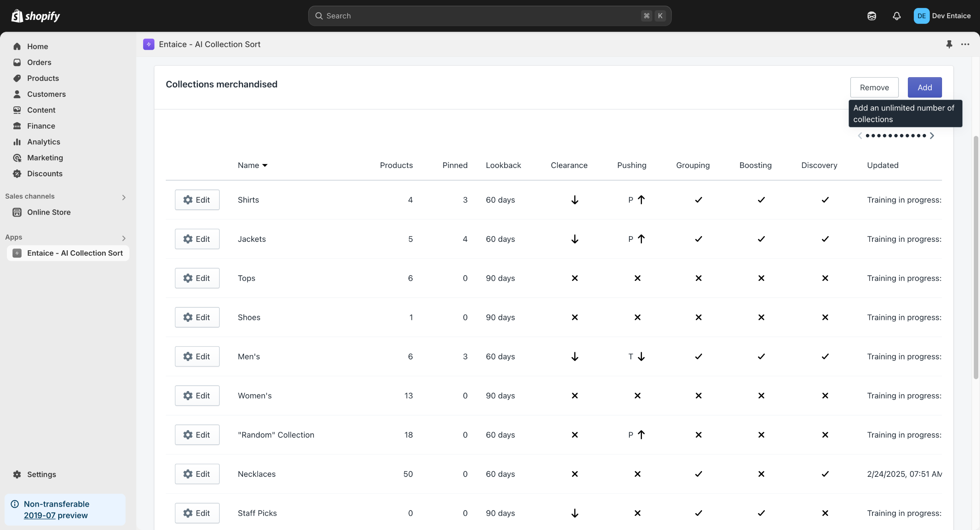Open Products in the sidebar
This screenshot has width=980, height=530.
[x=43, y=78]
